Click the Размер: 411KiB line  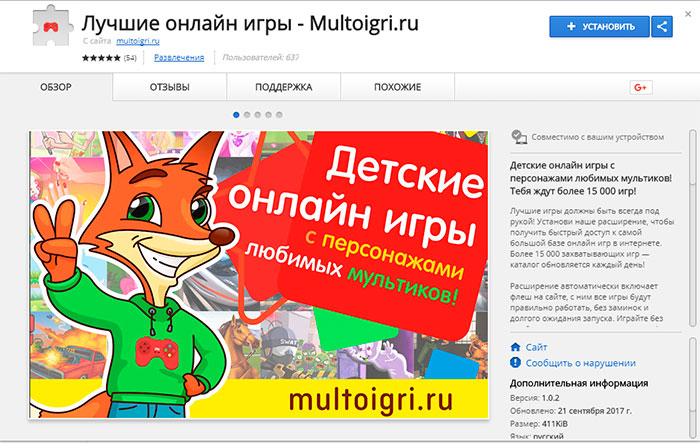point(539,423)
